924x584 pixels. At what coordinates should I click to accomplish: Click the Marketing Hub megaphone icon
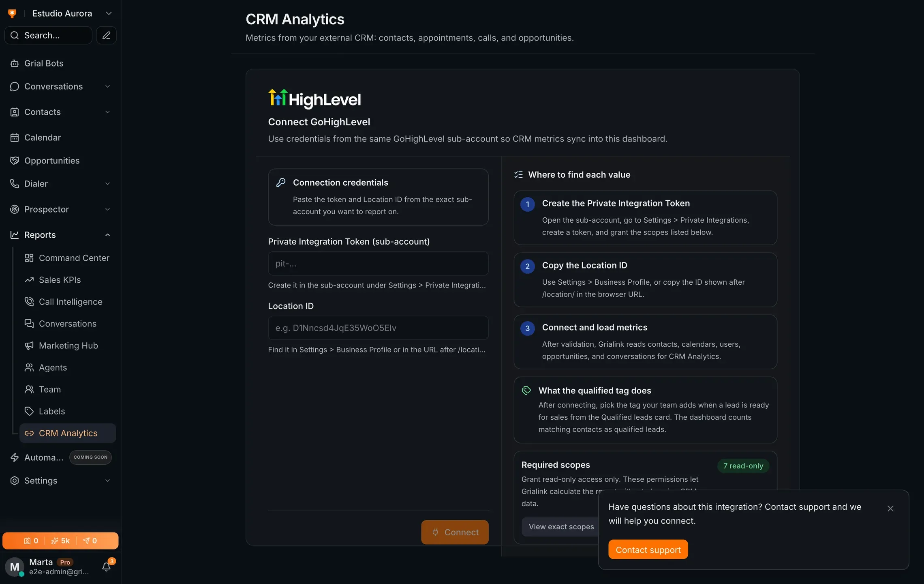pyautogui.click(x=29, y=346)
